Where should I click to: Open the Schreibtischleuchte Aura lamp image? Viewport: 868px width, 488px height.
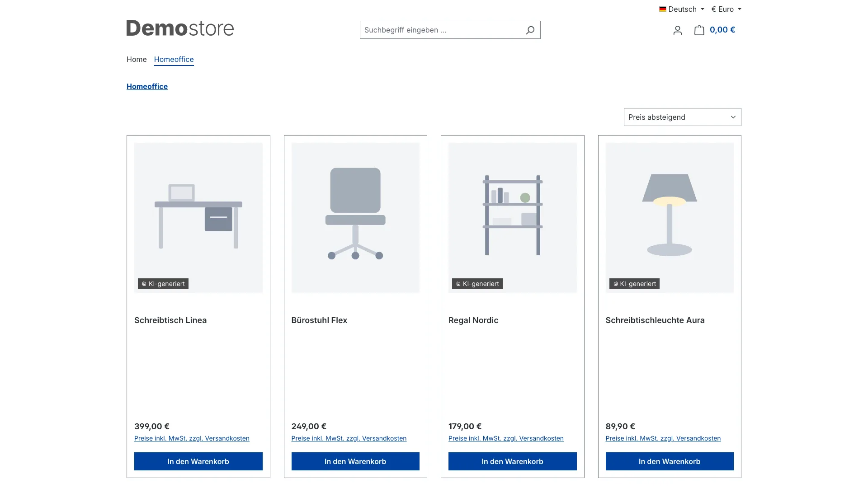[670, 218]
